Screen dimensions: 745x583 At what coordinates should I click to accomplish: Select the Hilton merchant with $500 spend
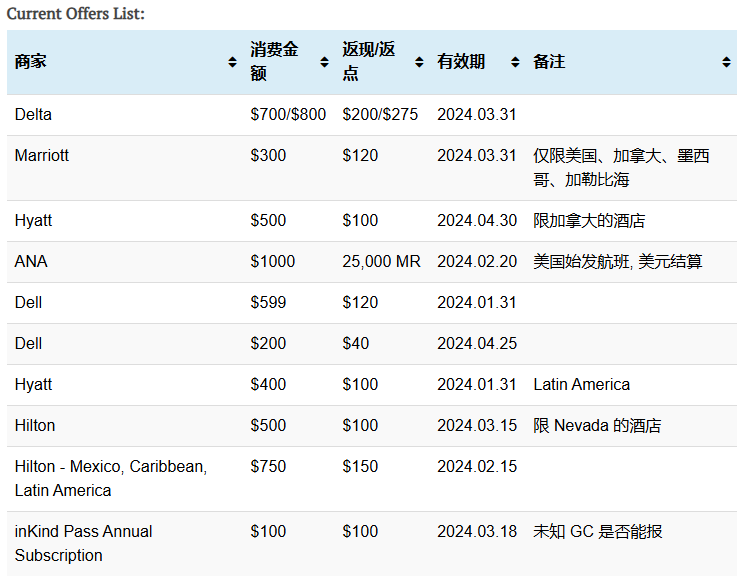[x=35, y=425]
